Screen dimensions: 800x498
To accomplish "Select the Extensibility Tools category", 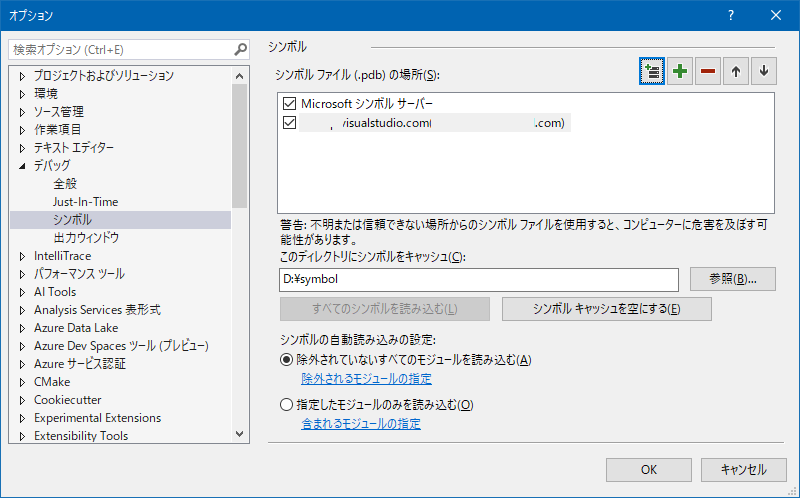I will point(81,436).
